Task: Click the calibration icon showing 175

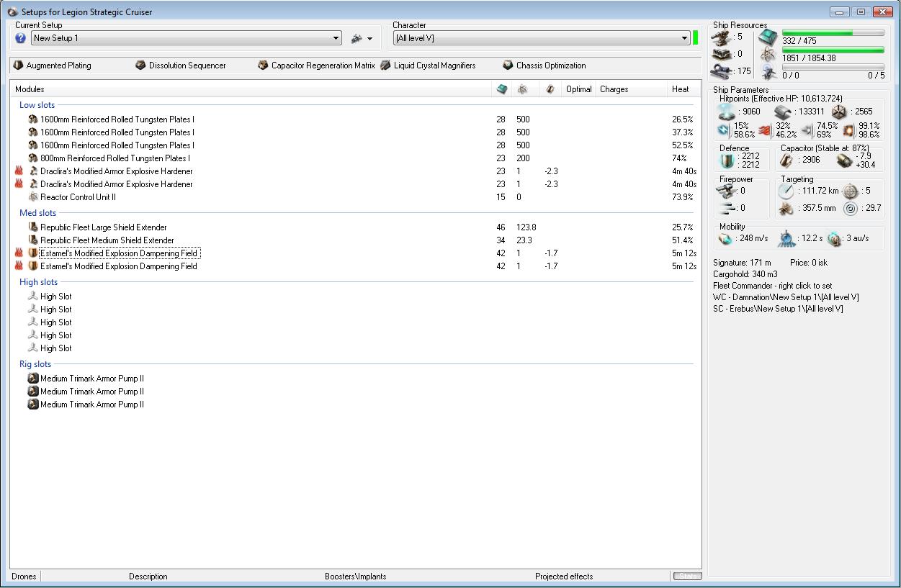Action: (x=721, y=71)
